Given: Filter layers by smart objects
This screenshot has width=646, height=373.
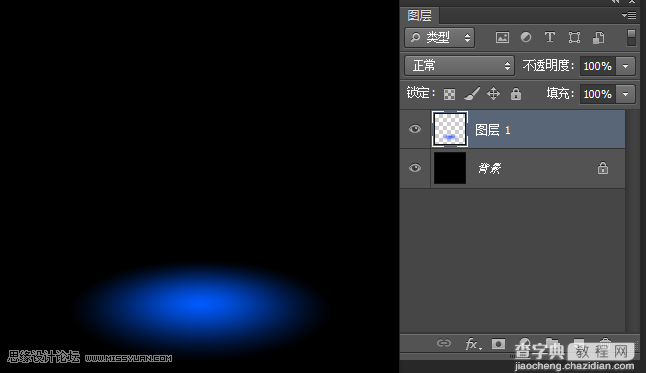Looking at the screenshot, I should click(x=598, y=38).
